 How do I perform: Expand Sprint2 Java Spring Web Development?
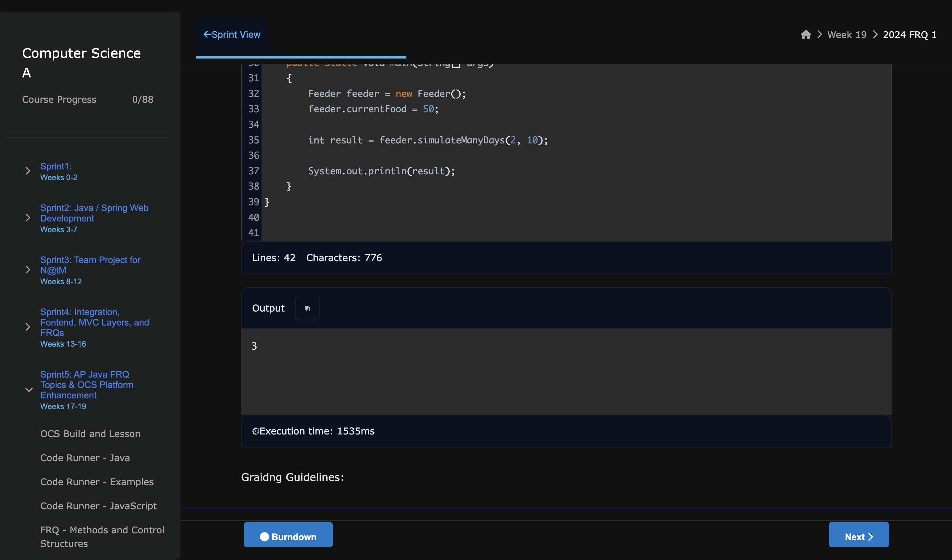[x=28, y=218]
